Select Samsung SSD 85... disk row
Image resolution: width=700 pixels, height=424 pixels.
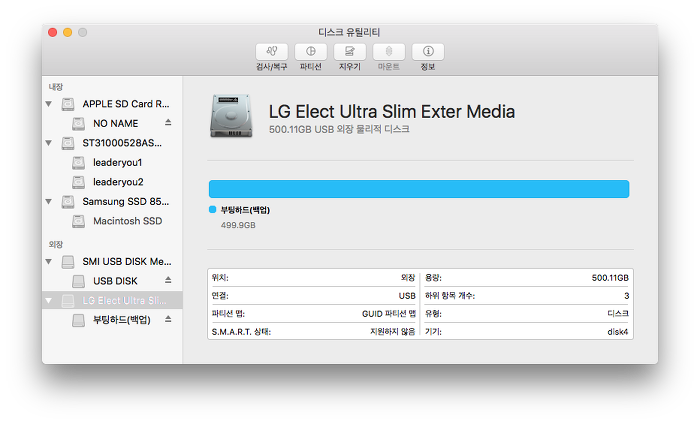pyautogui.click(x=112, y=202)
